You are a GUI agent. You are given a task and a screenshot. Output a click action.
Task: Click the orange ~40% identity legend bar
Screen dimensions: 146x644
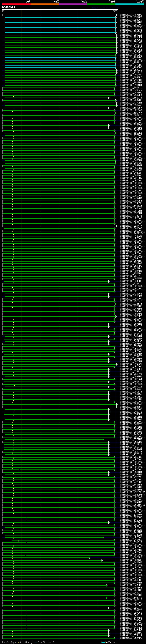pyautogui.click(x=45, y=4)
